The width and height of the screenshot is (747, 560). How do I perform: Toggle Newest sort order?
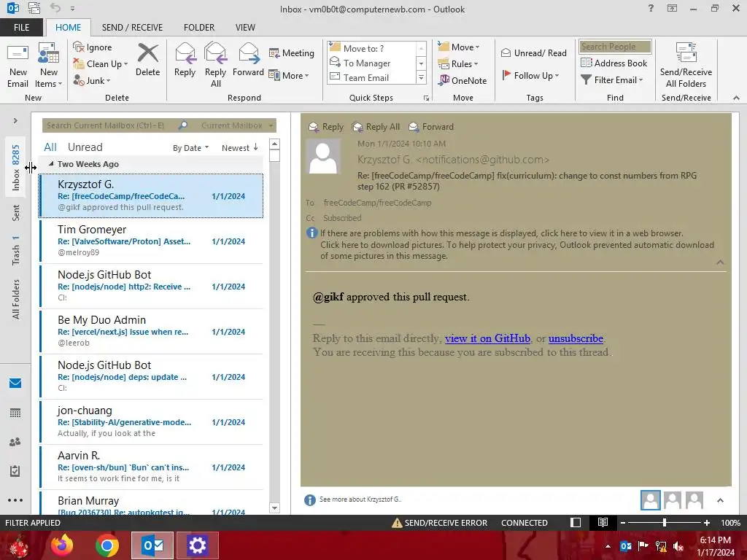(x=239, y=148)
